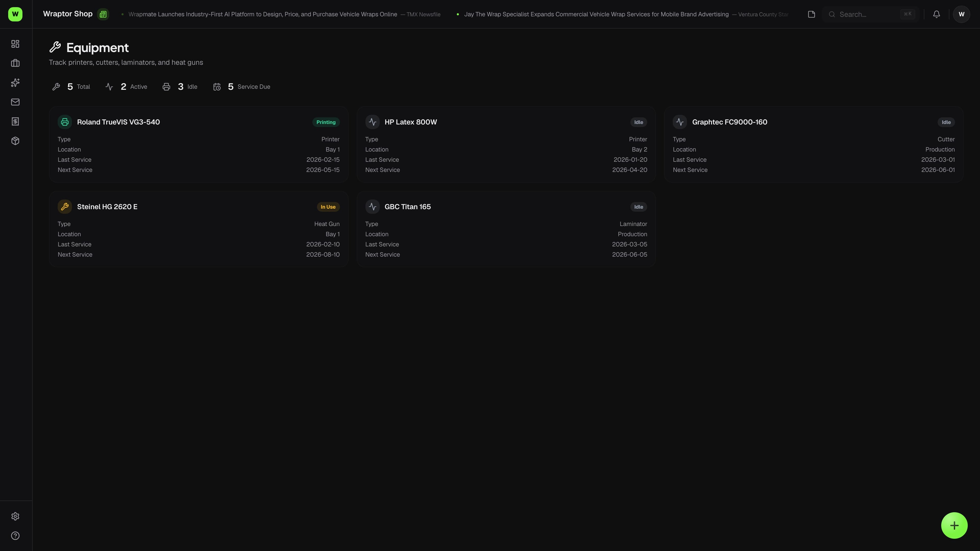980x551 pixels.
Task: Click the In Use badge on the Steinel card
Action: click(328, 207)
